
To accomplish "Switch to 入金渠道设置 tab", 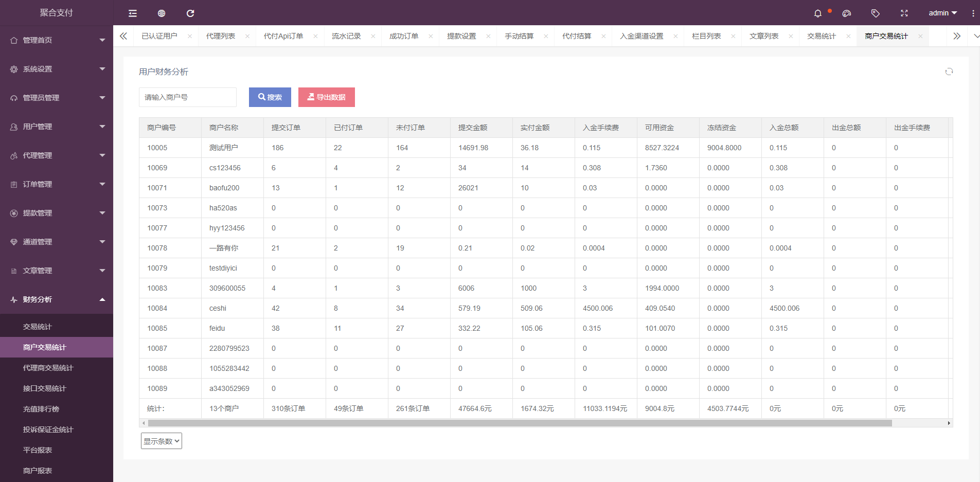I will point(642,36).
